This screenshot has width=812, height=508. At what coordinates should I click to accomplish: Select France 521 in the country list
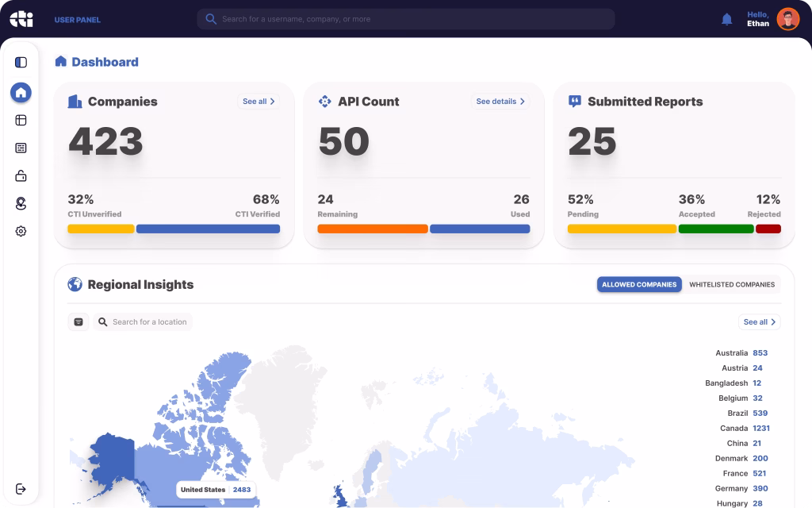745,473
